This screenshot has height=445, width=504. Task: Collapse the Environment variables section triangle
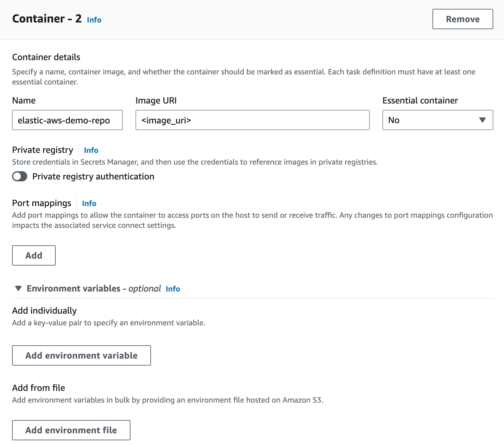(18, 288)
